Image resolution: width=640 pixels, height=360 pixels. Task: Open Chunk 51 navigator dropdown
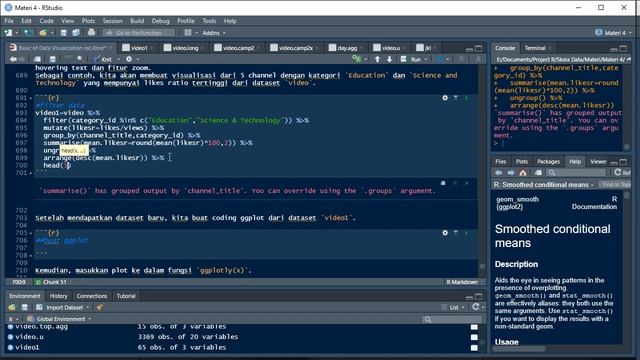pyautogui.click(x=53, y=282)
